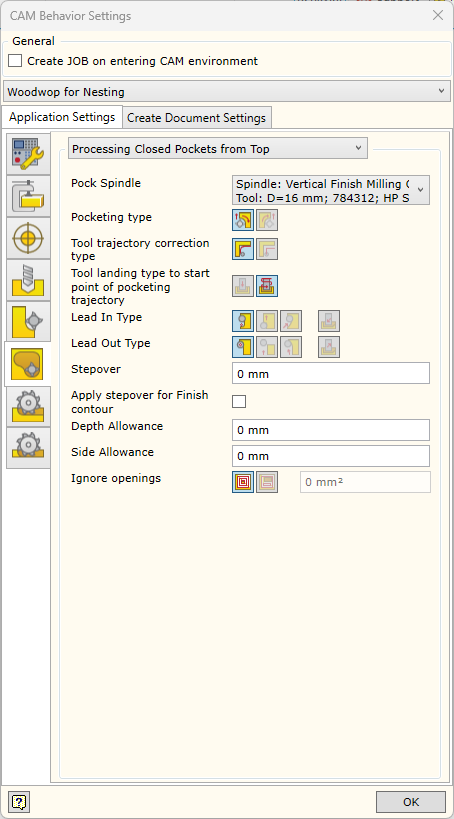The image size is (454, 819).
Task: Click the General group heading
Action: click(x=33, y=41)
